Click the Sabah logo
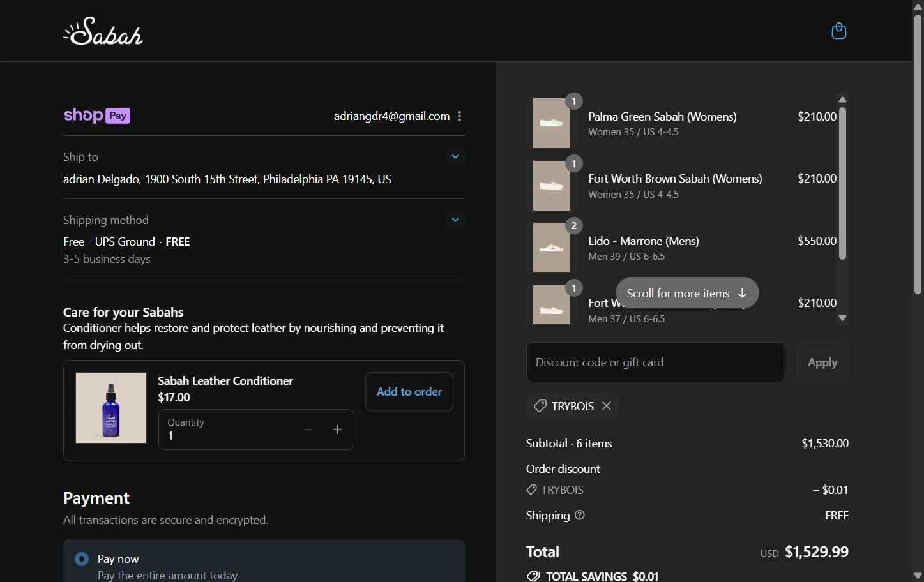The image size is (924, 582). tap(103, 31)
